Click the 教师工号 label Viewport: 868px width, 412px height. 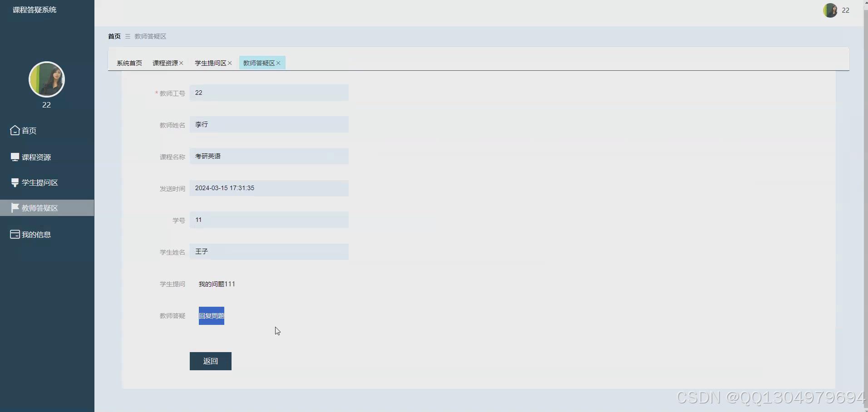pos(172,93)
